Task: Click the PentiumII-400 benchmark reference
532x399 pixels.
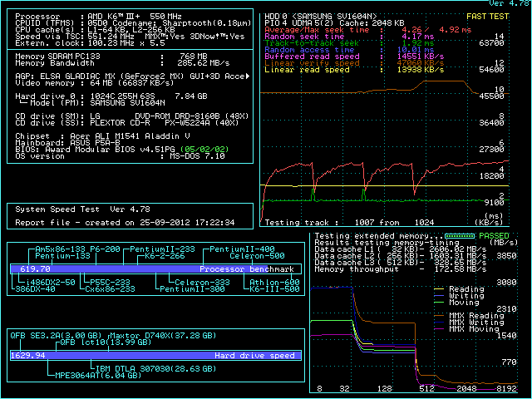Action: point(242,249)
